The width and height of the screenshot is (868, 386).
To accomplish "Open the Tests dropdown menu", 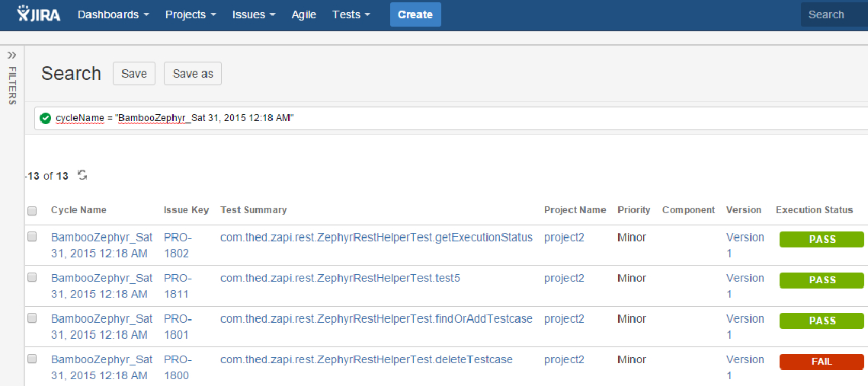I will (x=351, y=14).
